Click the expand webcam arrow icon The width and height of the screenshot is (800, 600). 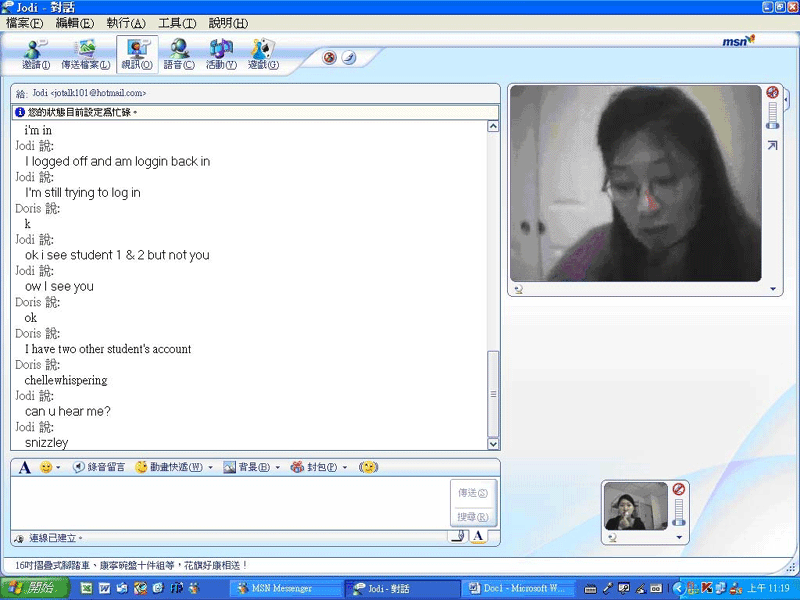(x=772, y=146)
